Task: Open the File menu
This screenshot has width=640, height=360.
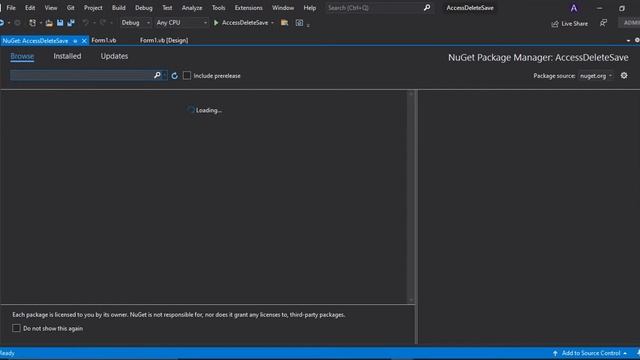Action: [11, 8]
